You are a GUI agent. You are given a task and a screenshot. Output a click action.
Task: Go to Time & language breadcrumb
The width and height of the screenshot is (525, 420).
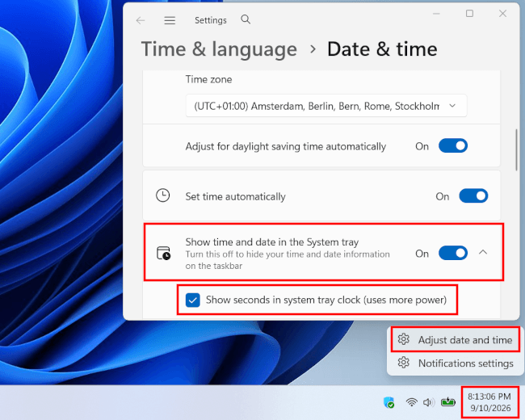[x=219, y=49]
